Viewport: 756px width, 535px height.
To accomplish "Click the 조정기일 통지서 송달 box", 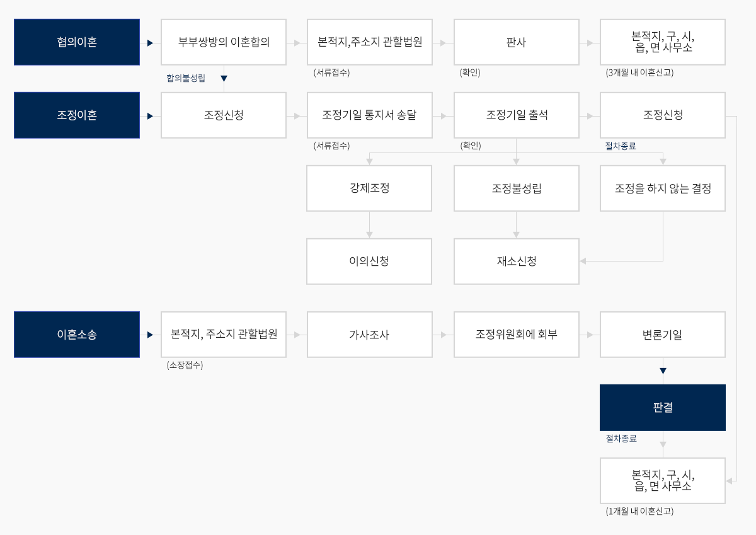I will point(370,115).
